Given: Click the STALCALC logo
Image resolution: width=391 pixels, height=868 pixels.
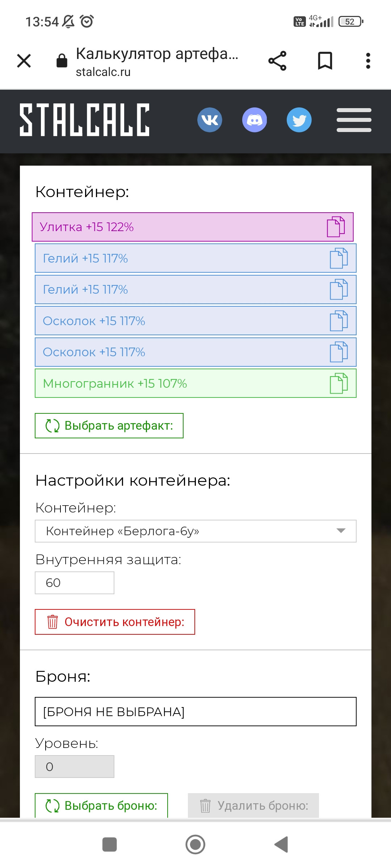Looking at the screenshot, I should point(84,120).
